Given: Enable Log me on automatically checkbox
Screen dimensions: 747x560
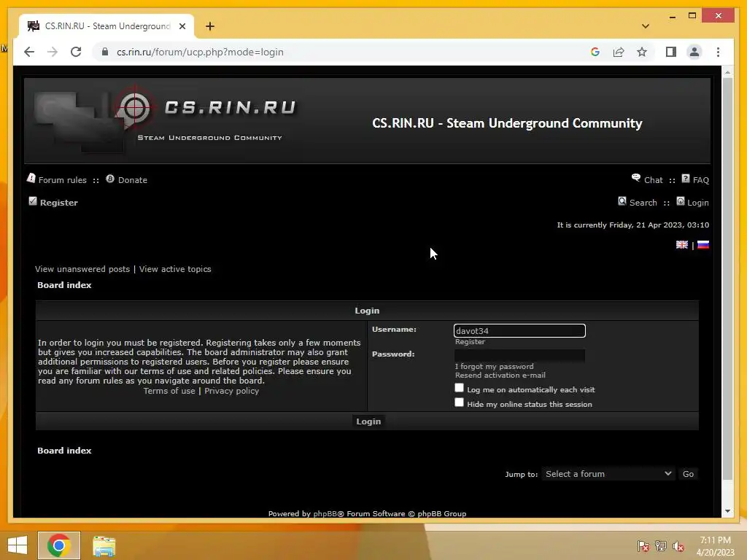Looking at the screenshot, I should coord(459,388).
